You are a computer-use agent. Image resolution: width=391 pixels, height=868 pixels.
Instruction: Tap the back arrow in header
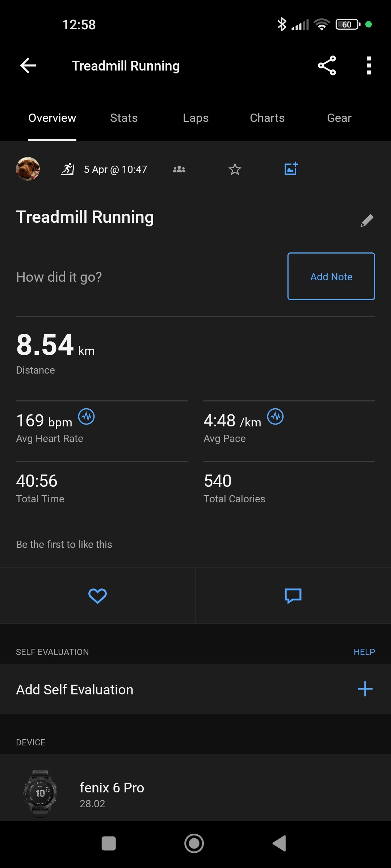28,65
